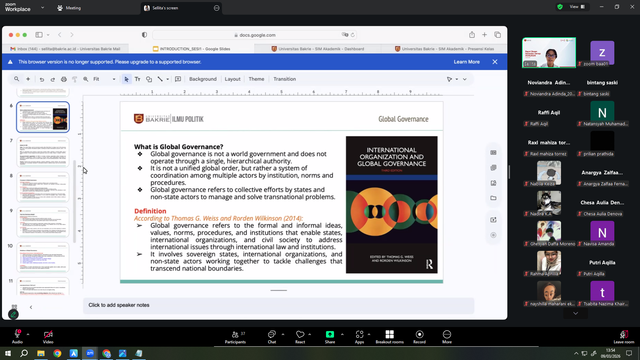Start recording the meeting
This screenshot has width=640, height=360.
[x=419, y=337]
